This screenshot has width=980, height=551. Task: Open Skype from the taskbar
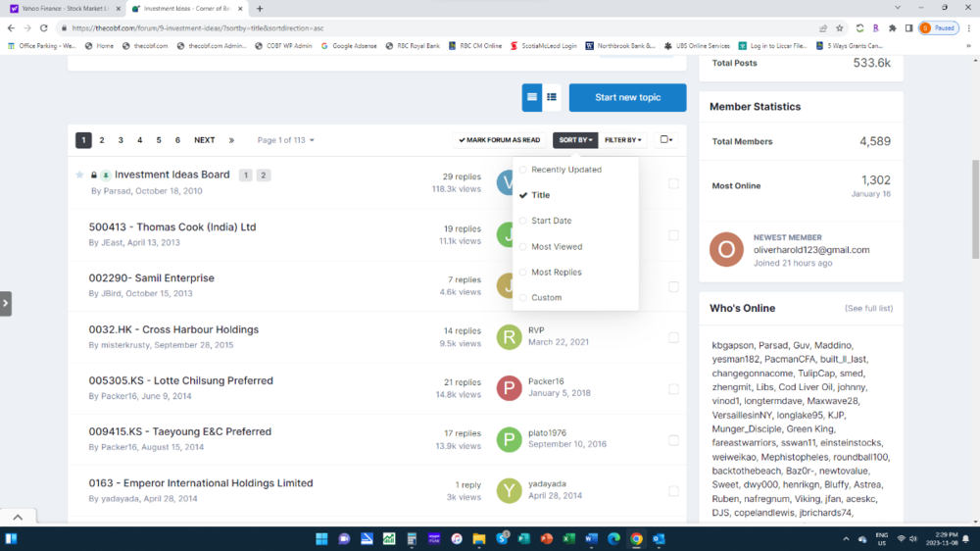point(502,538)
